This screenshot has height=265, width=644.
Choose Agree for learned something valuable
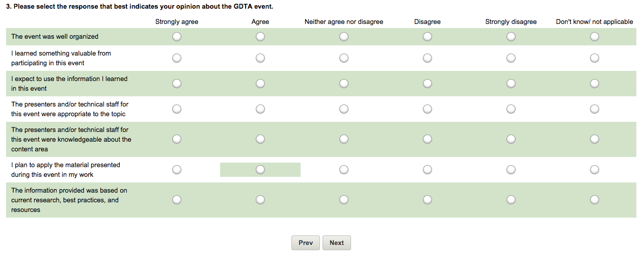[260, 58]
